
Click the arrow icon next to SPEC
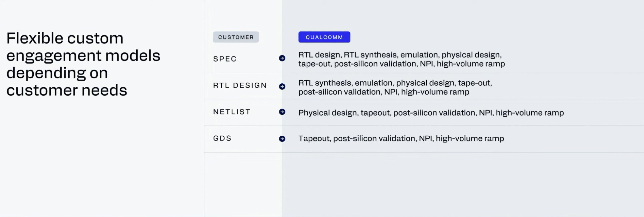pyautogui.click(x=282, y=58)
